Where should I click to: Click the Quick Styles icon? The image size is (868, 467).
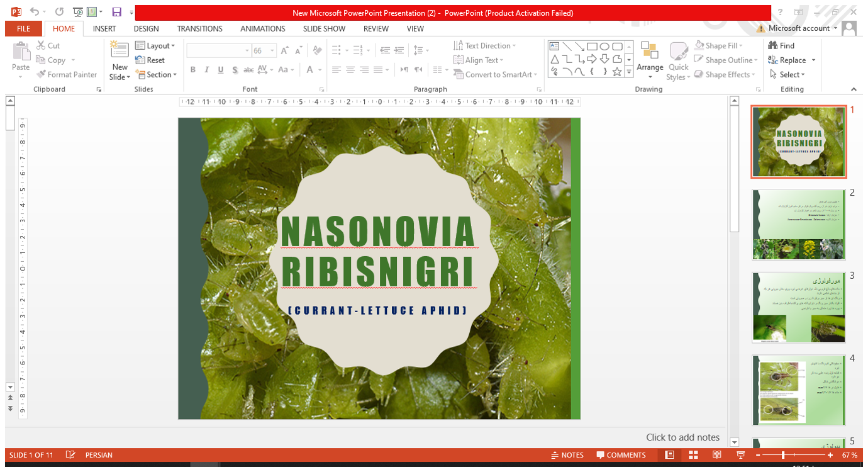(x=678, y=53)
